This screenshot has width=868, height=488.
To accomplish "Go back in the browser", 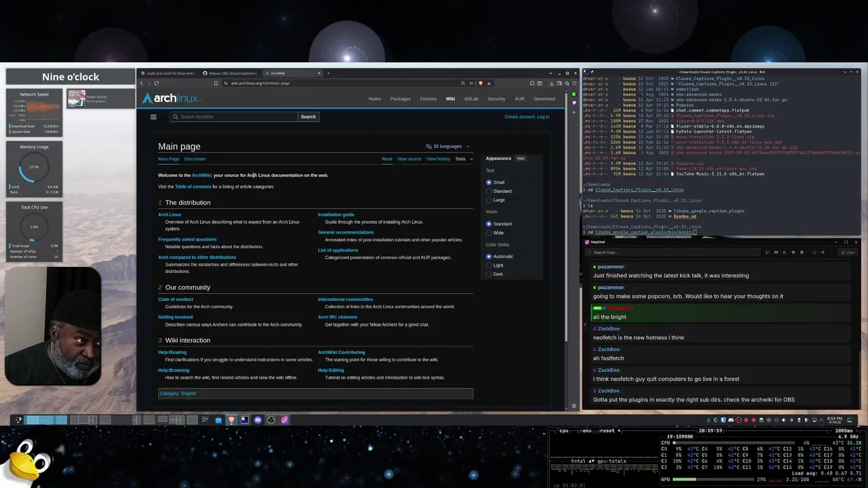I will click(141, 83).
